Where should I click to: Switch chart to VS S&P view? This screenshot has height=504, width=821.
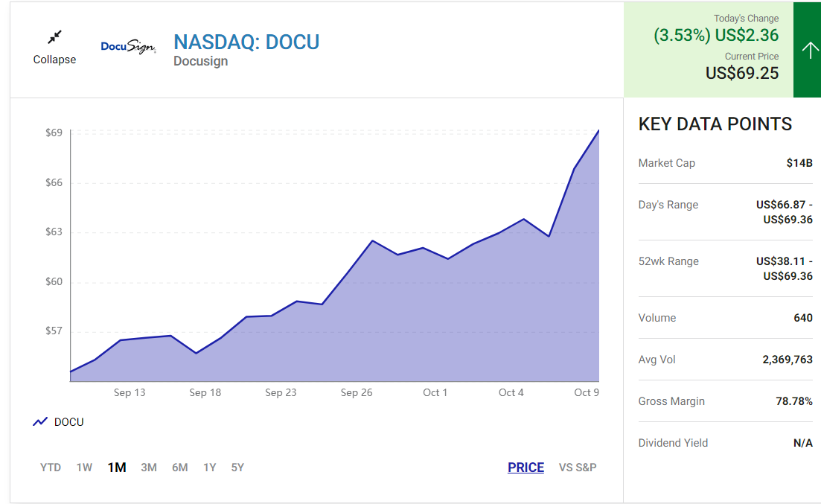pos(578,468)
